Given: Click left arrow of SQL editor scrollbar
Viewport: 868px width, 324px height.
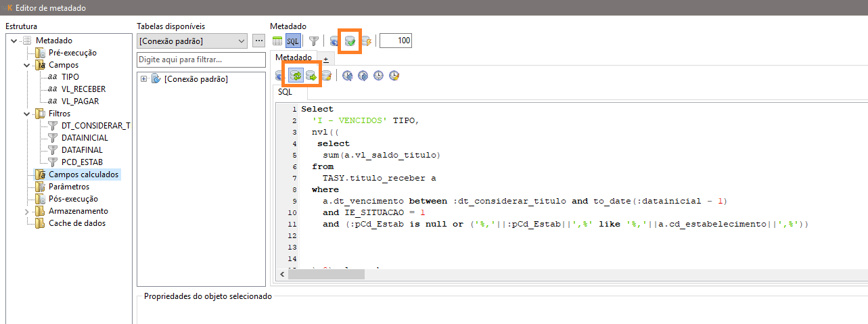Looking at the screenshot, I should click(x=283, y=275).
